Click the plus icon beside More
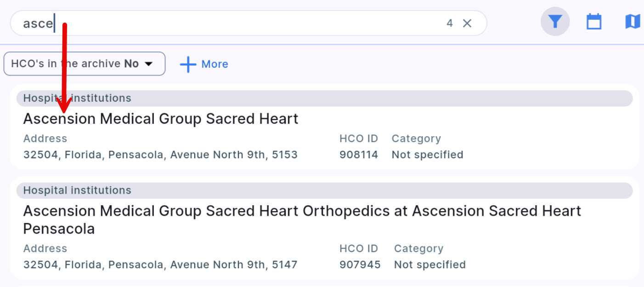 point(188,64)
